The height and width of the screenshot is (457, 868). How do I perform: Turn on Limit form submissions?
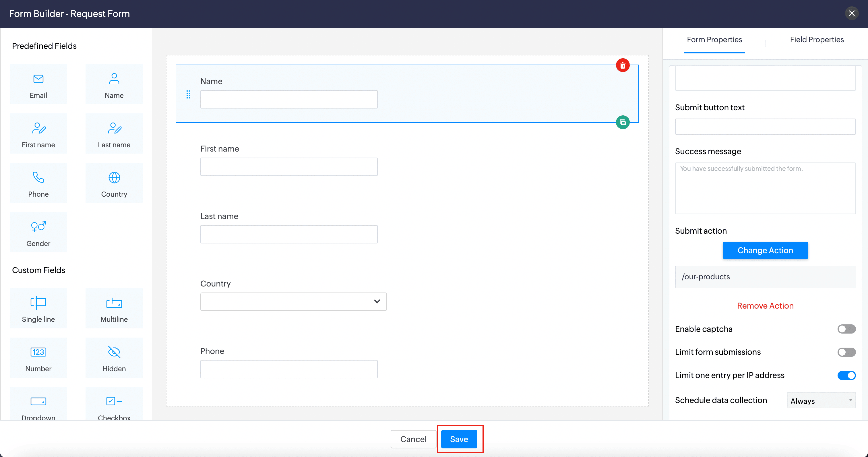point(846,352)
